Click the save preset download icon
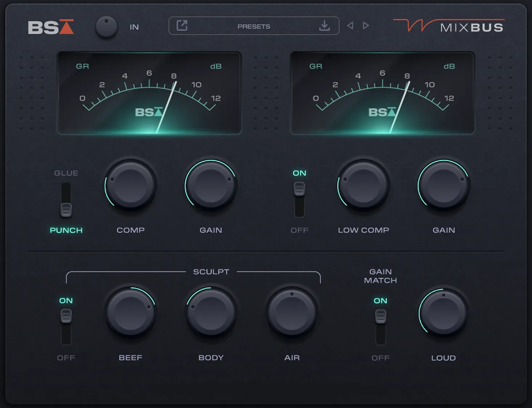 (x=325, y=26)
